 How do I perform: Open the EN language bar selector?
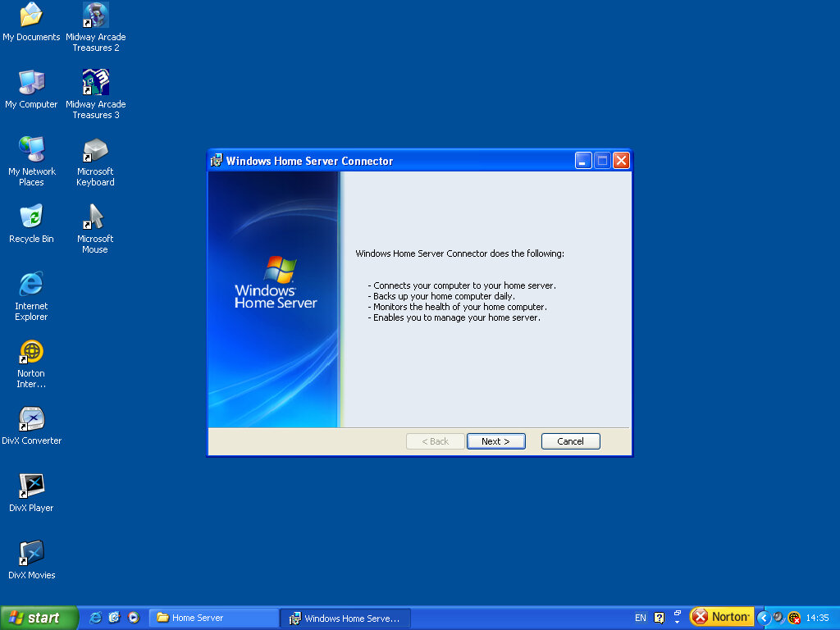tap(640, 618)
